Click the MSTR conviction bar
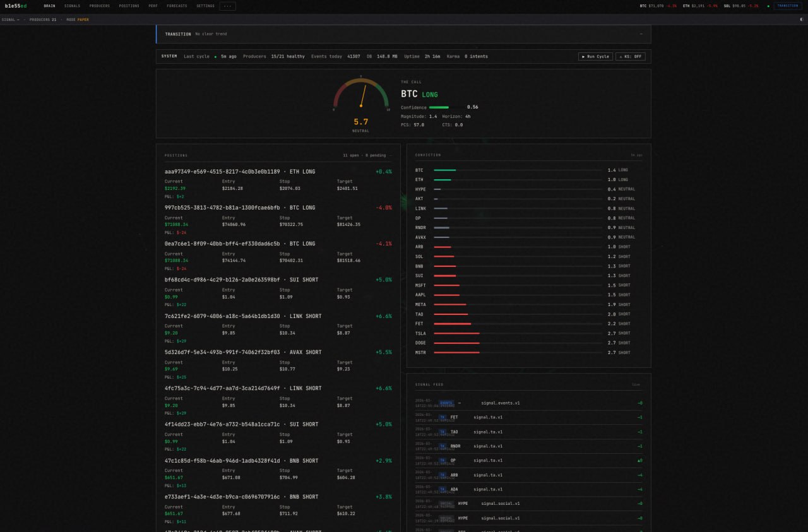 pyautogui.click(x=518, y=352)
